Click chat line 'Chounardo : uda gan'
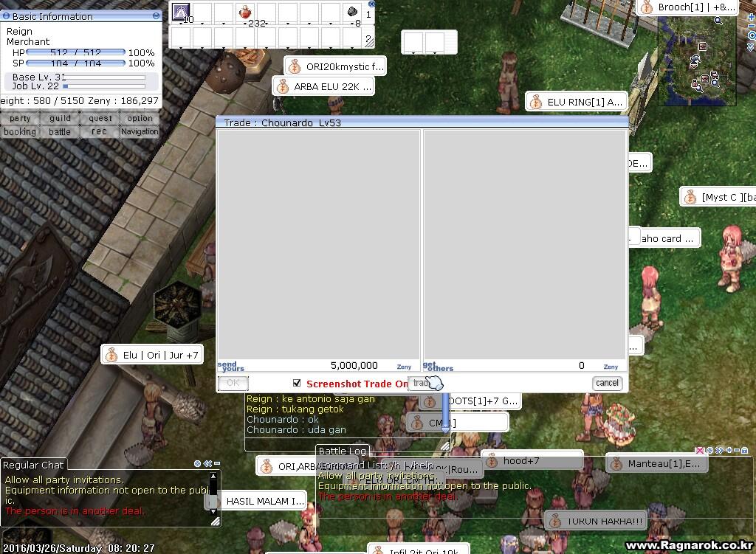Screen dimensions: 756x554 pos(296,430)
